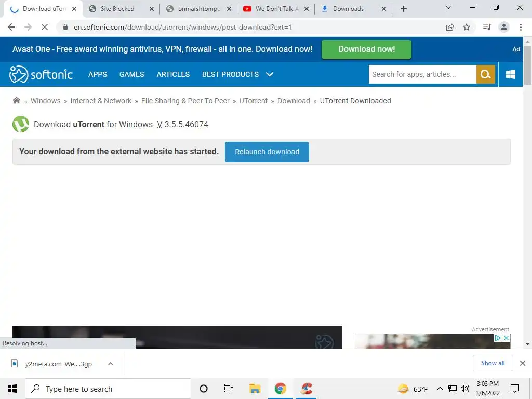532x399 pixels.
Task: Open the tab search chevron
Action: tap(448, 7)
